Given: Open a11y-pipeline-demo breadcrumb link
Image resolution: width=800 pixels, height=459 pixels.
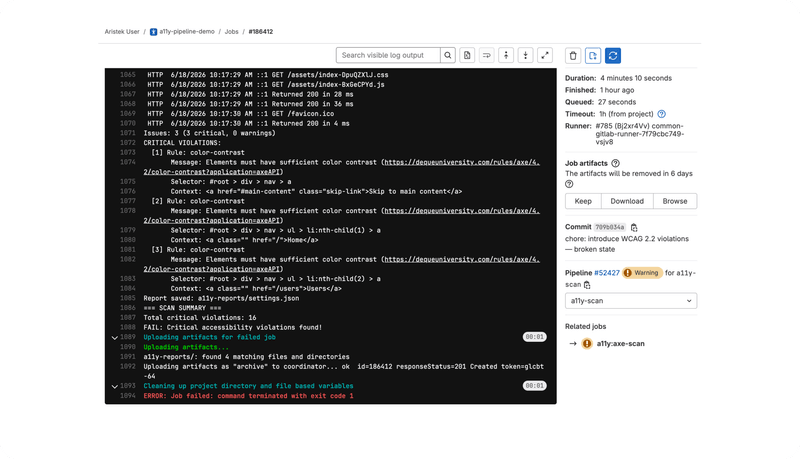Looking at the screenshot, I should coord(187,32).
